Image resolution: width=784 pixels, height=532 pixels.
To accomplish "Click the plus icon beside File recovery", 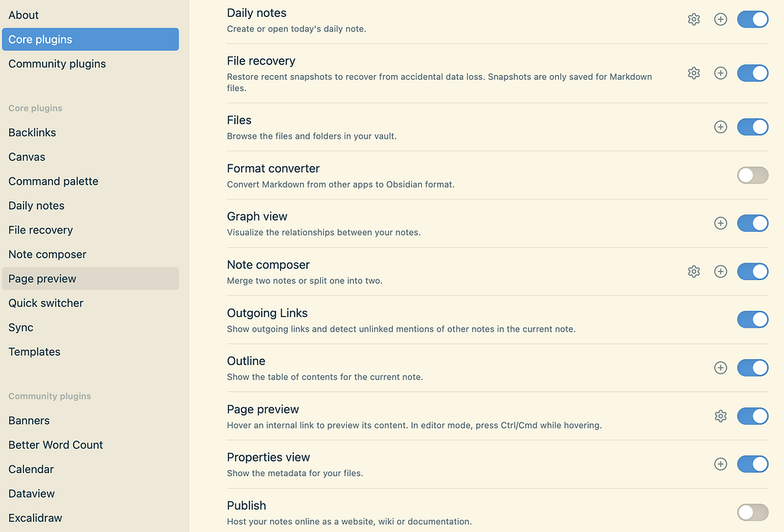I will (720, 73).
